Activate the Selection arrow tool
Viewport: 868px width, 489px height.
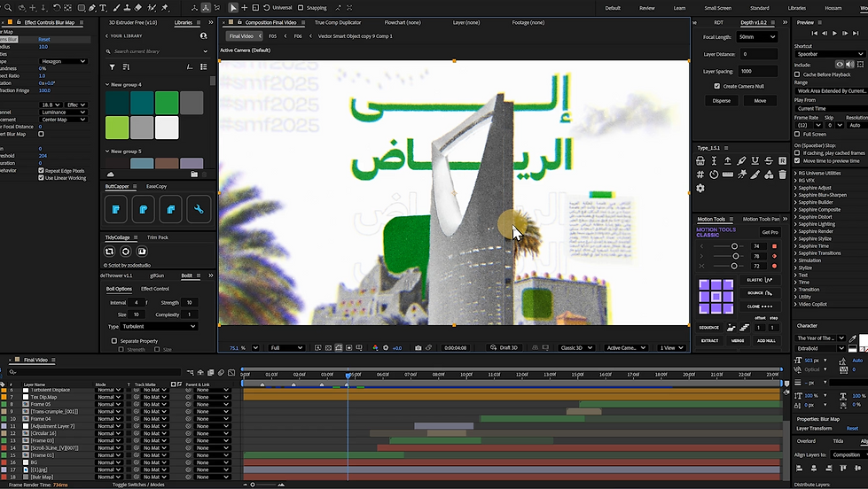pyautogui.click(x=233, y=8)
